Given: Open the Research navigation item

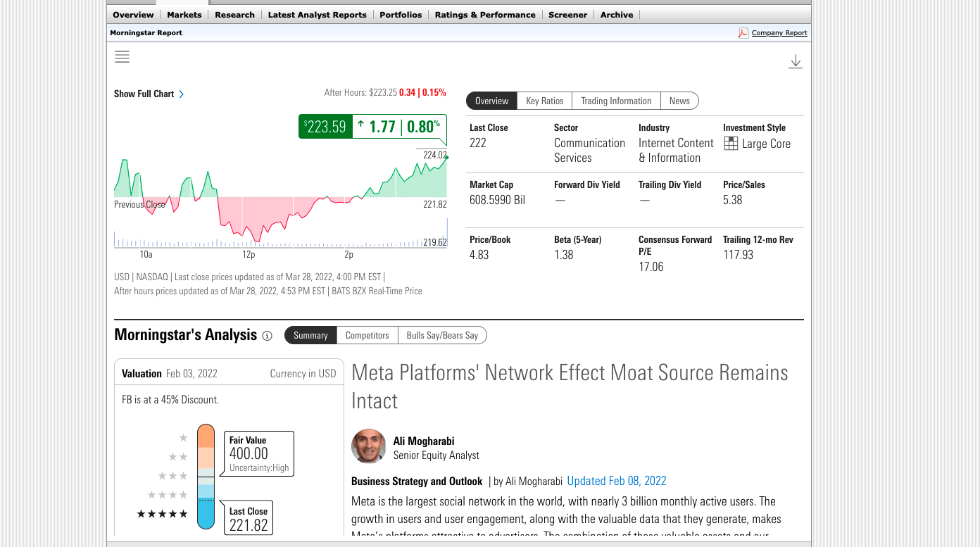Looking at the screenshot, I should [234, 15].
